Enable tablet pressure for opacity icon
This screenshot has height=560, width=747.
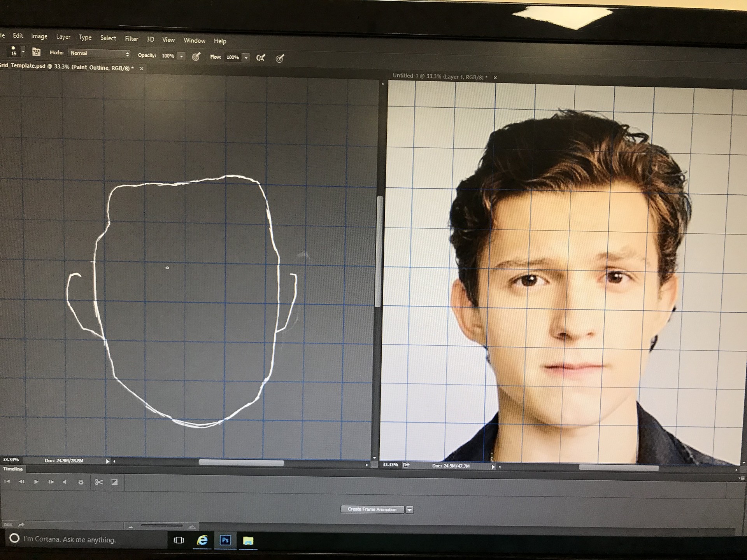point(196,57)
